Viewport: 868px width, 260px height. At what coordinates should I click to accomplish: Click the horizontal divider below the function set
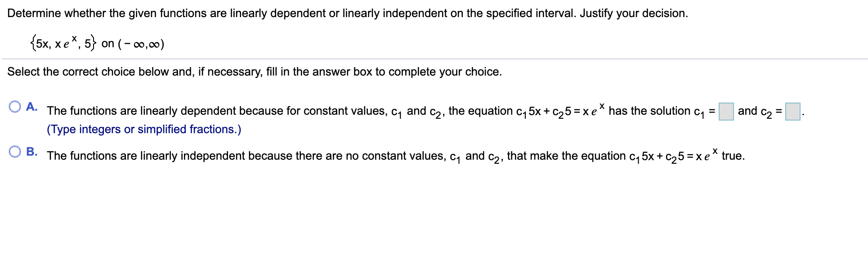[x=434, y=59]
